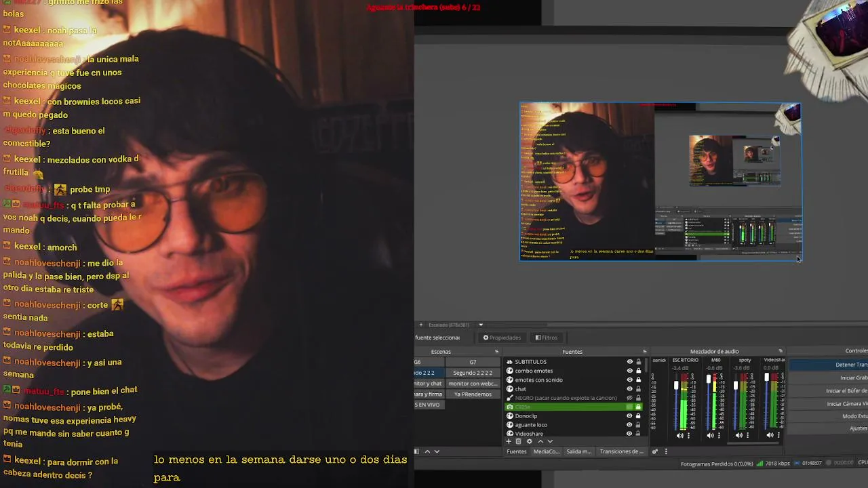Remove the selected source using trash icon

pyautogui.click(x=519, y=442)
